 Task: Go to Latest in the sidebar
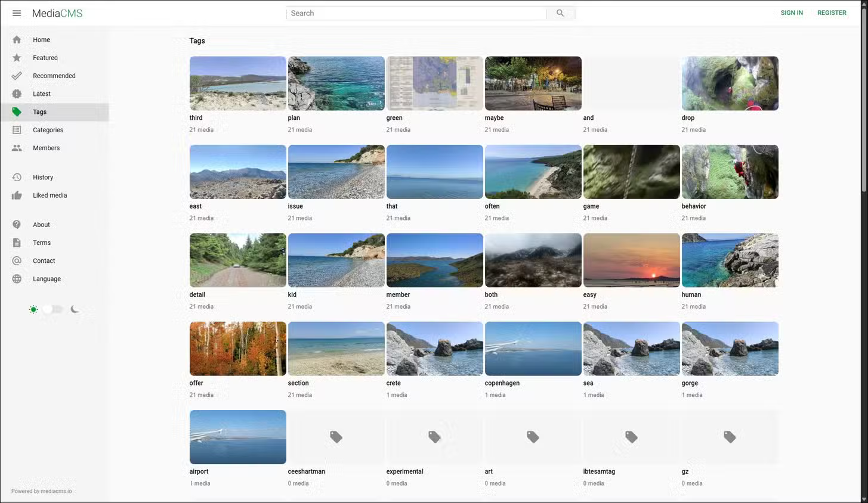click(42, 94)
